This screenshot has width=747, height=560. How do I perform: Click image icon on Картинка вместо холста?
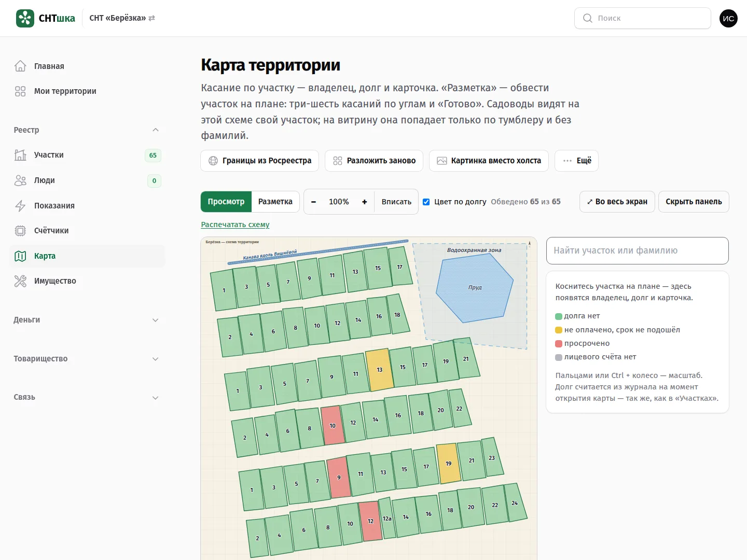[x=442, y=161]
